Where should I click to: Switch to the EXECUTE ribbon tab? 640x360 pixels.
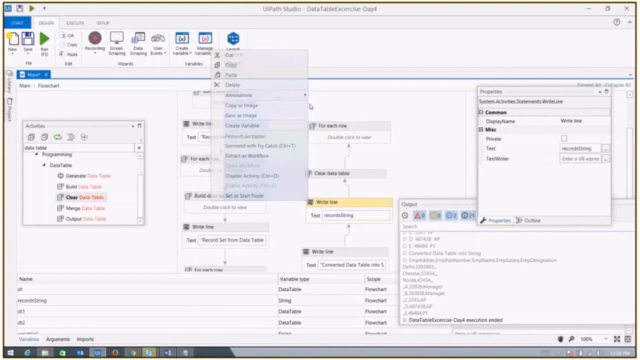(x=75, y=23)
